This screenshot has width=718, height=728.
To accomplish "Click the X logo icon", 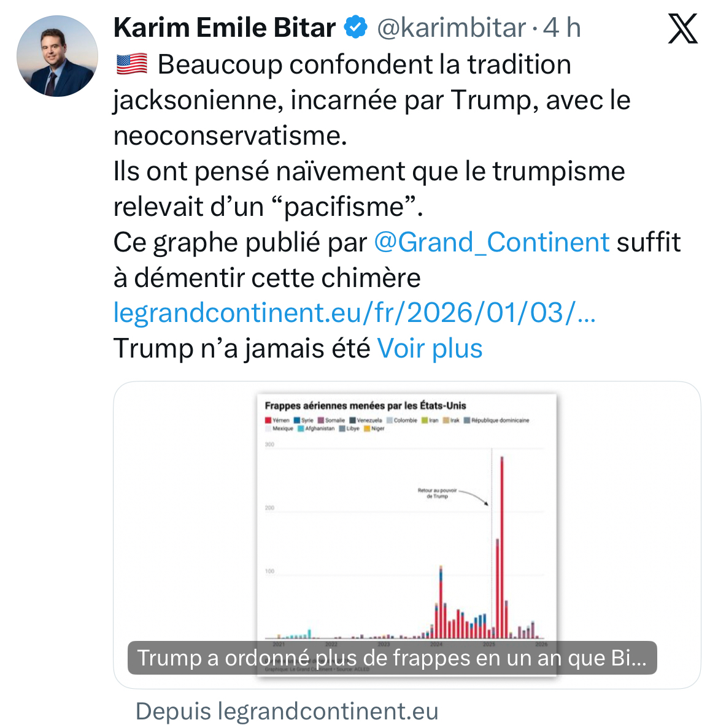I will pyautogui.click(x=682, y=29).
